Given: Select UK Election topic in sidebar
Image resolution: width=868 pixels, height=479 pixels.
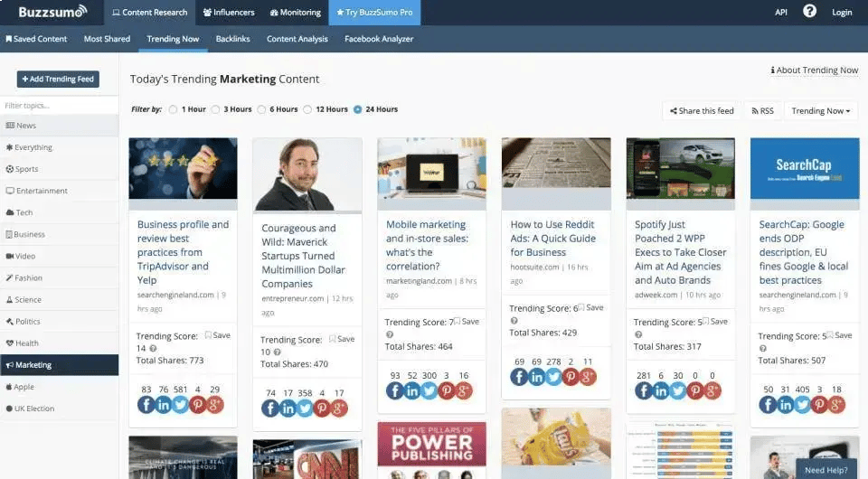Looking at the screenshot, I should tap(60, 409).
